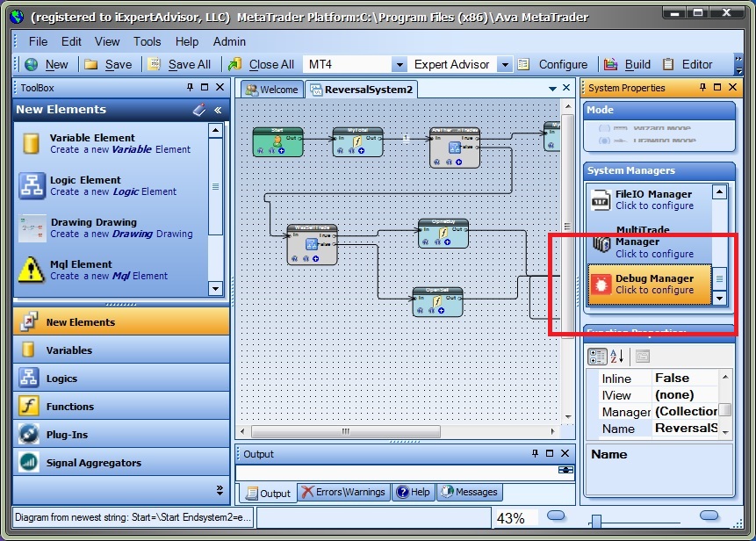Expand the Expert Advisor type dropdown
The height and width of the screenshot is (541, 756).
pyautogui.click(x=504, y=65)
